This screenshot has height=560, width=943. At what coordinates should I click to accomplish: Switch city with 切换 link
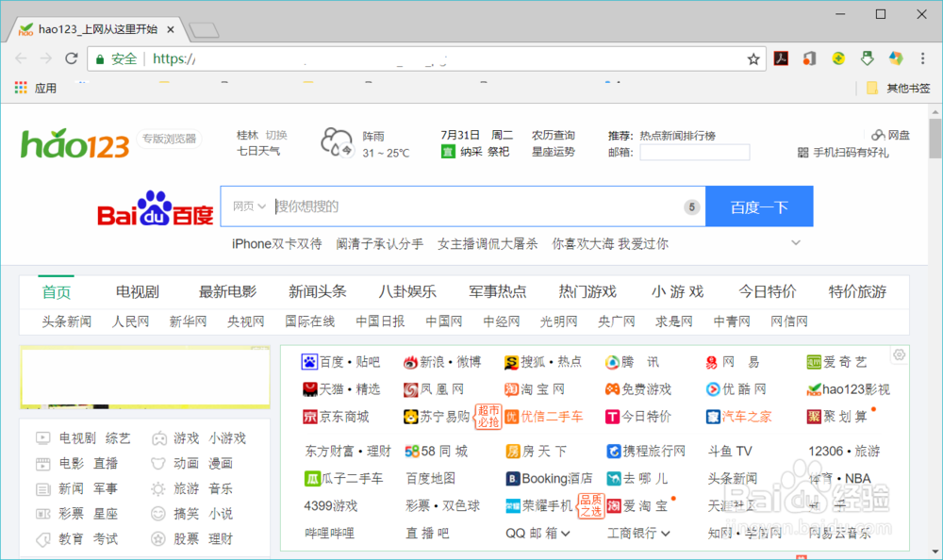tap(276, 136)
